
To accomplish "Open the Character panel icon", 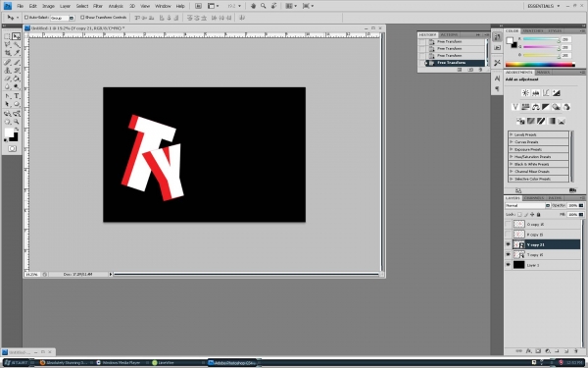I will click(497, 79).
